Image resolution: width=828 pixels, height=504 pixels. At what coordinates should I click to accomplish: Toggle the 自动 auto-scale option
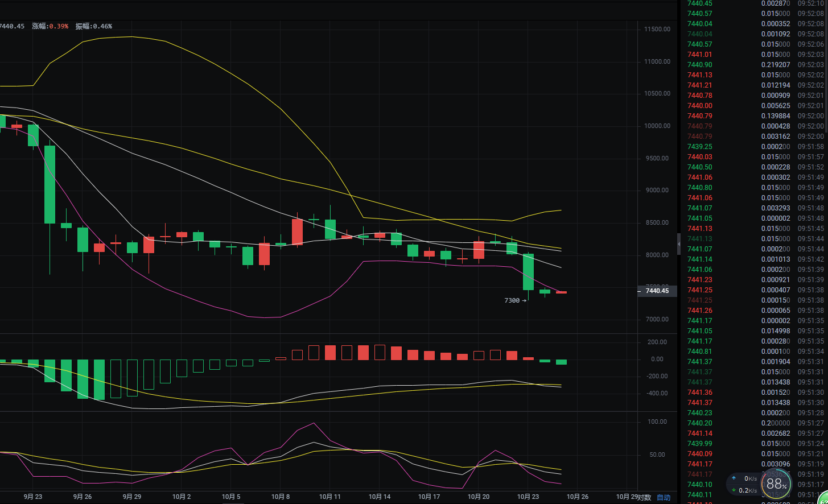(664, 497)
